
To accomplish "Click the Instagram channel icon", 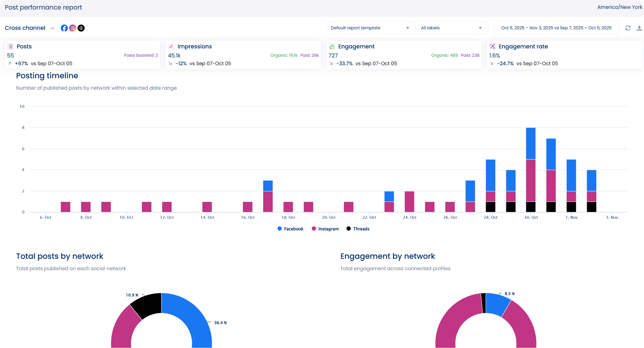I will (73, 28).
